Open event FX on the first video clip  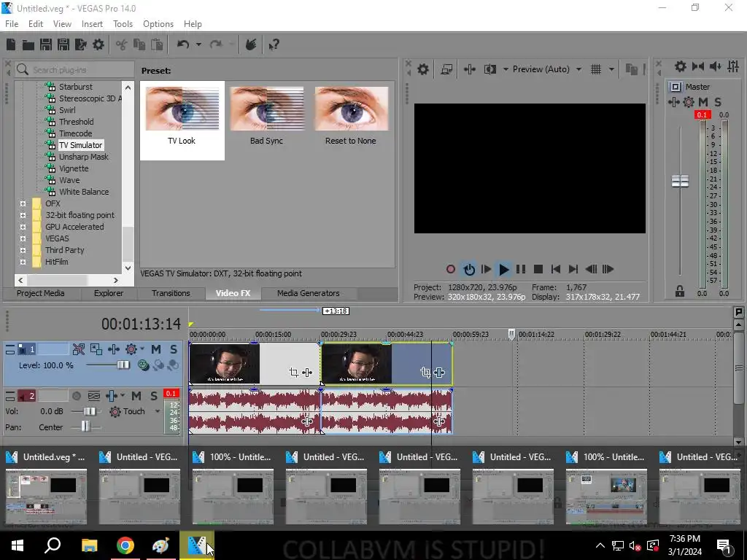[x=307, y=373]
